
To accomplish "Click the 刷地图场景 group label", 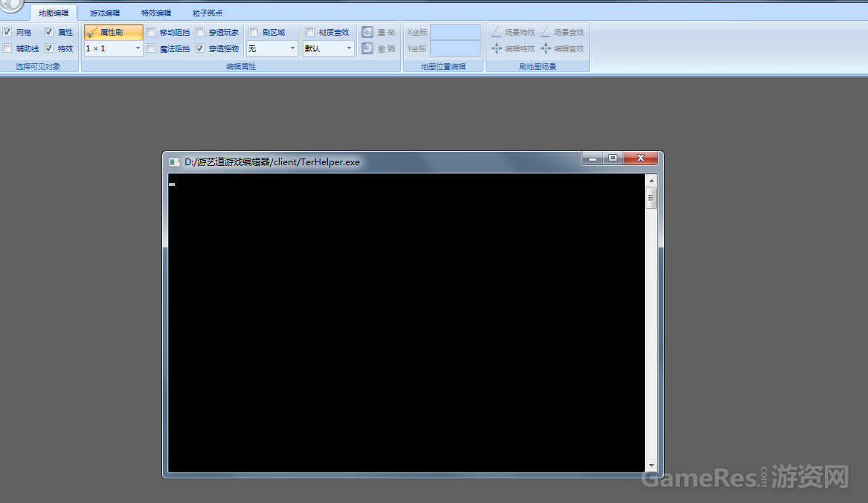I will (538, 66).
